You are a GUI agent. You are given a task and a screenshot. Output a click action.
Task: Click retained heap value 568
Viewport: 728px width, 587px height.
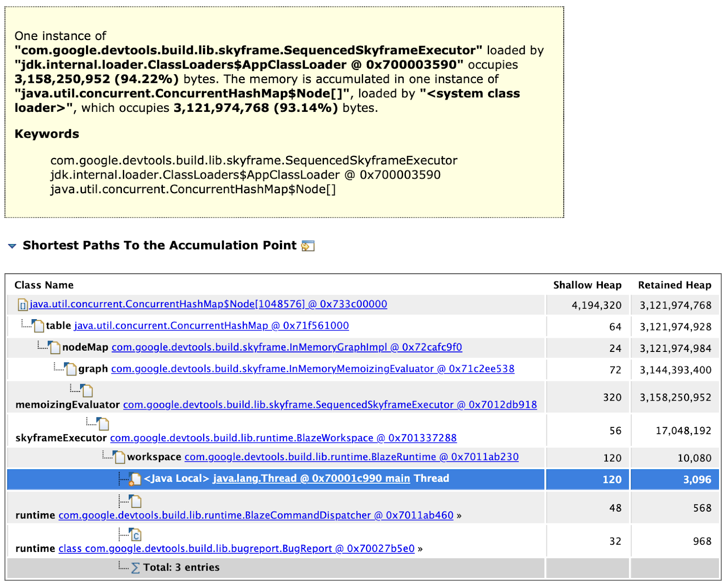pos(702,508)
